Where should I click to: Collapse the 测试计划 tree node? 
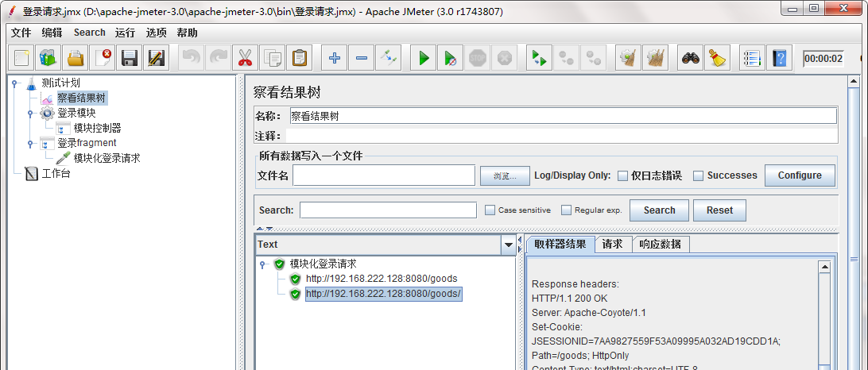(x=14, y=83)
